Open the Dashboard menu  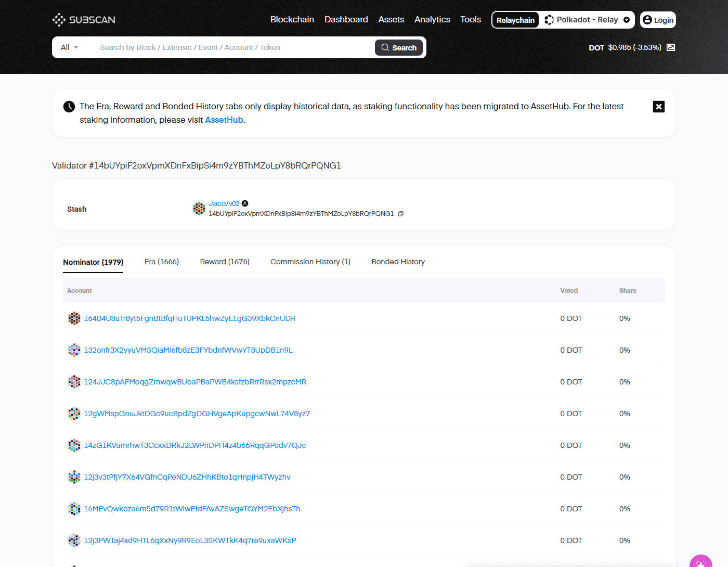tap(346, 19)
